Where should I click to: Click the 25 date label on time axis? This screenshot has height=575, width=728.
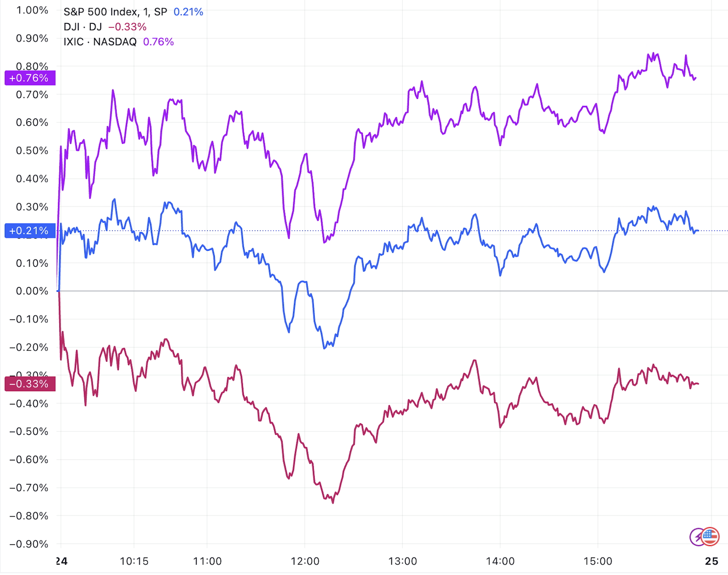(x=711, y=561)
